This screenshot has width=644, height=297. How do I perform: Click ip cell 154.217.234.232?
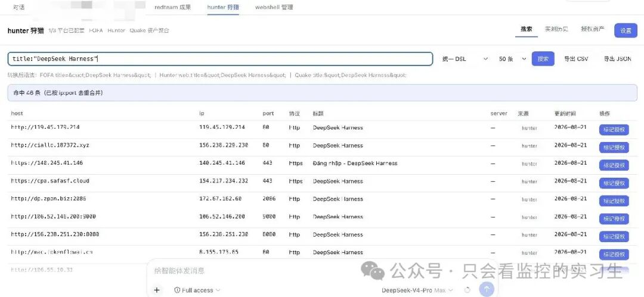tap(224, 181)
